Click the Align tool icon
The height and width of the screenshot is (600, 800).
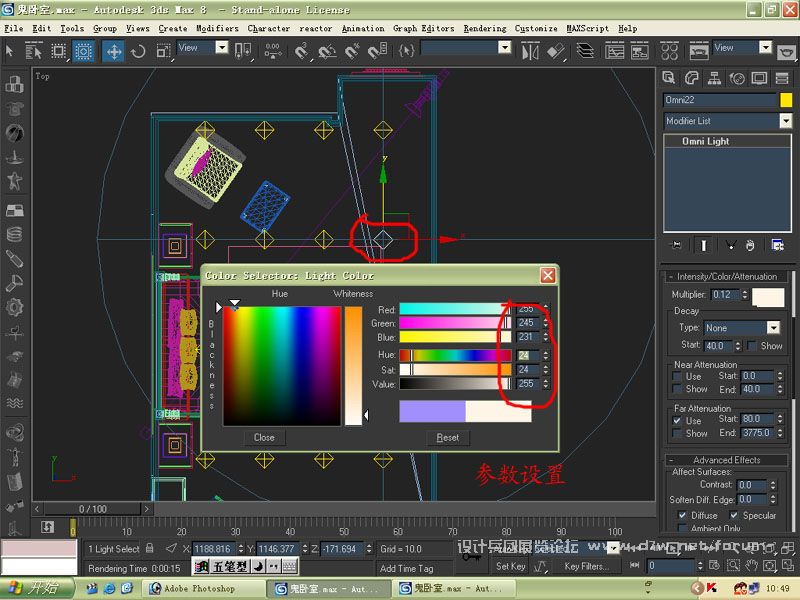pyautogui.click(x=556, y=51)
